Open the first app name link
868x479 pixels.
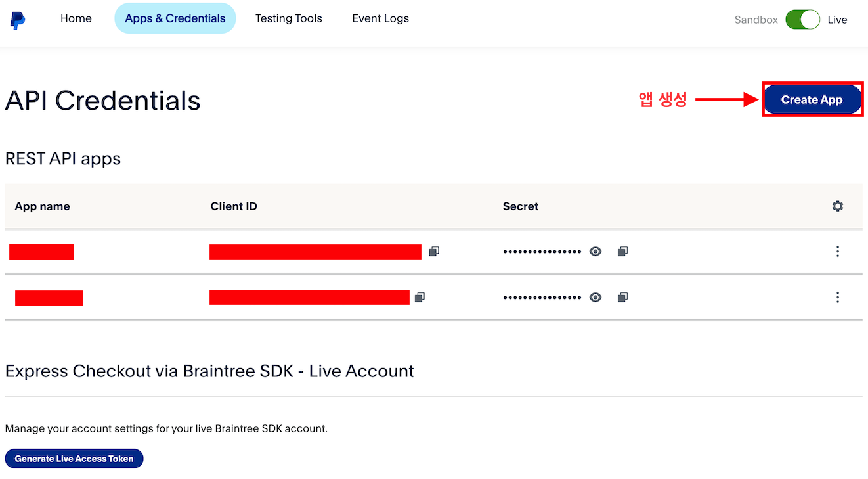41,252
